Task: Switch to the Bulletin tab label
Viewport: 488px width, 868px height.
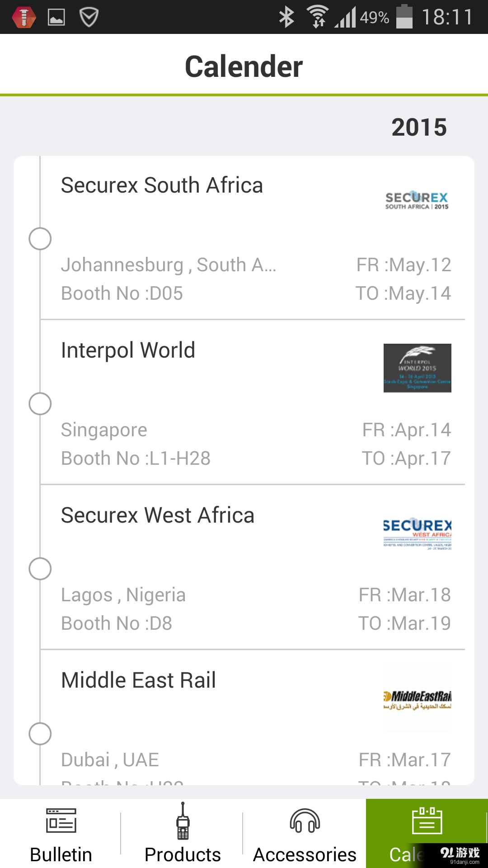Action: 61,854
